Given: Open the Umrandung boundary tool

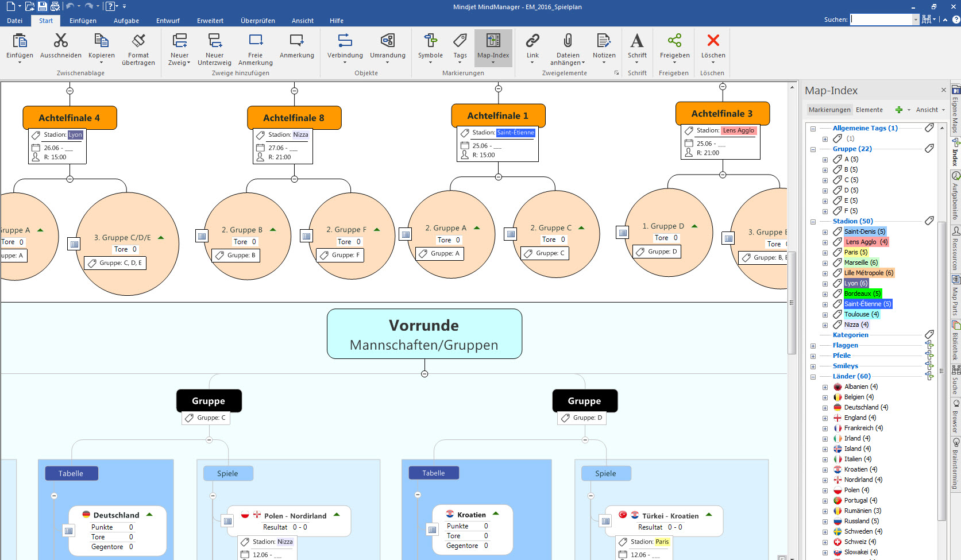Looking at the screenshot, I should pos(387,41).
